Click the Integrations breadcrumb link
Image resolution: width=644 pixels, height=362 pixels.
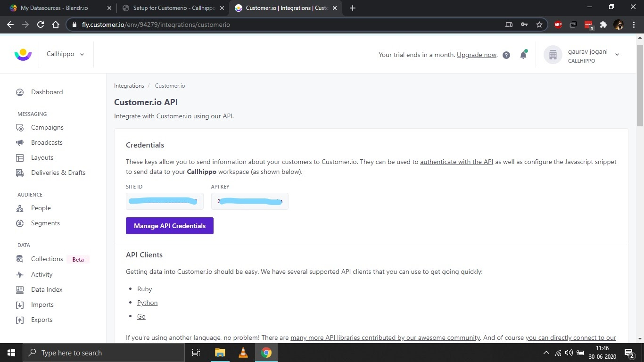pyautogui.click(x=129, y=86)
